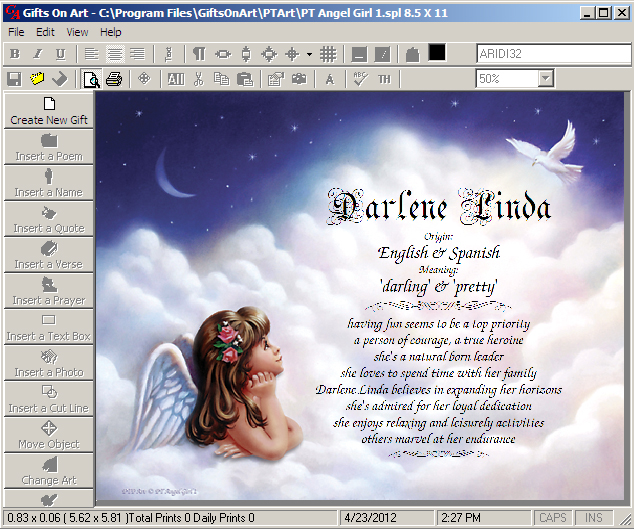The width and height of the screenshot is (634, 529).
Task: Toggle underline formatting
Action: 60,54
